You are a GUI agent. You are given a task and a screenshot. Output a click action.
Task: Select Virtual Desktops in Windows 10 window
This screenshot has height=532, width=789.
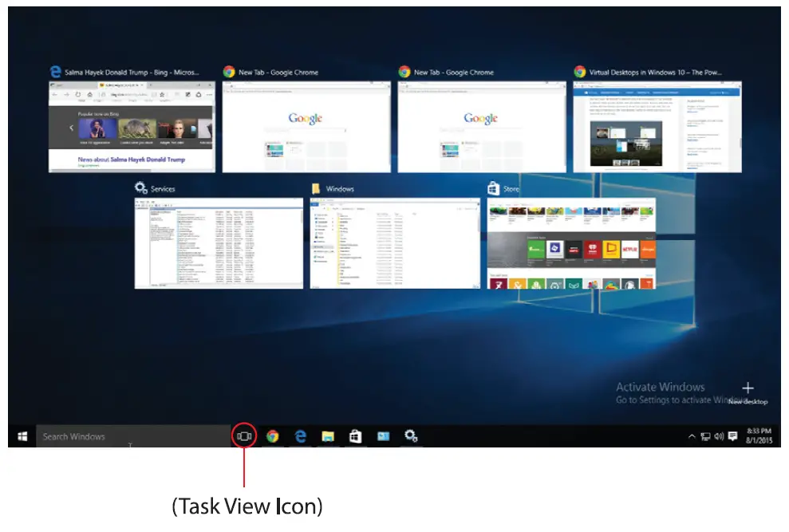[x=657, y=126]
